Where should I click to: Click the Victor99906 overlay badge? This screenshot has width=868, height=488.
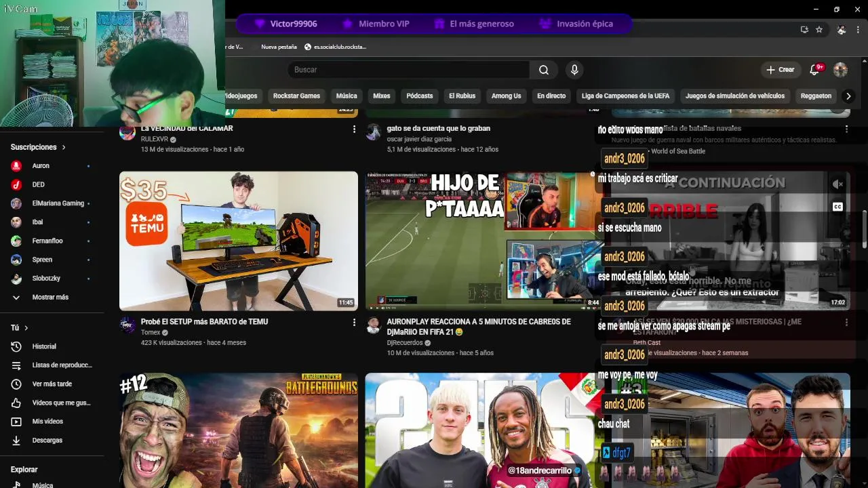(285, 24)
